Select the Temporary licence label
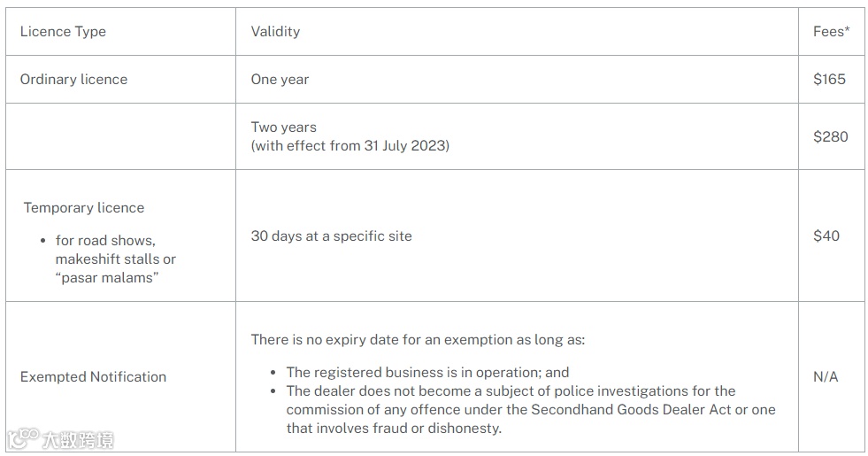This screenshot has width=868, height=456. point(83,208)
